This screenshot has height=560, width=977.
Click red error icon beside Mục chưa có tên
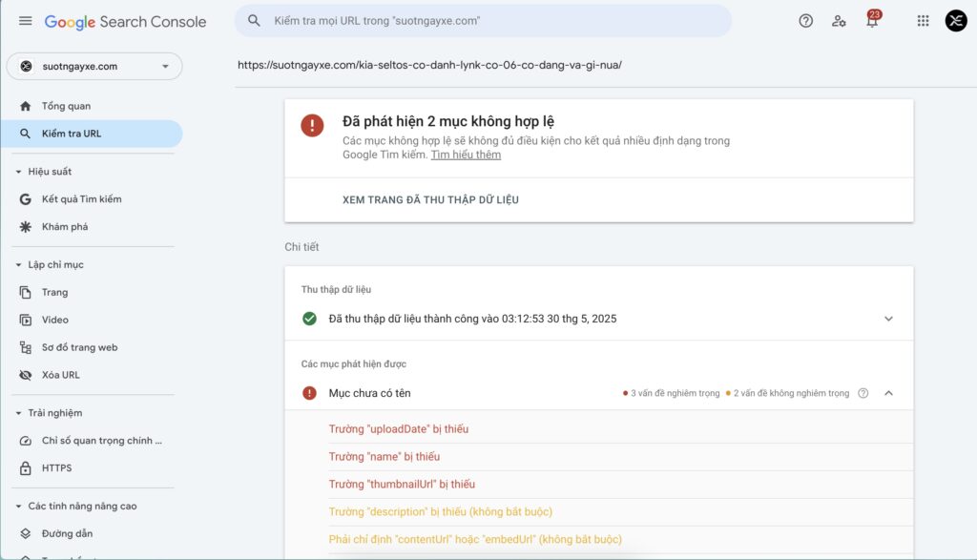[309, 393]
